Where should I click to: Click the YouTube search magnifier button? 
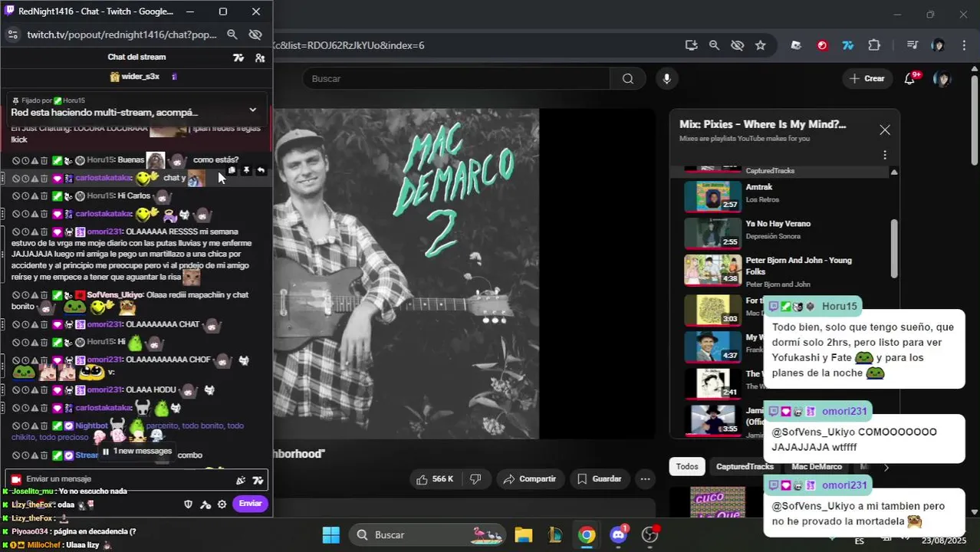(x=628, y=78)
